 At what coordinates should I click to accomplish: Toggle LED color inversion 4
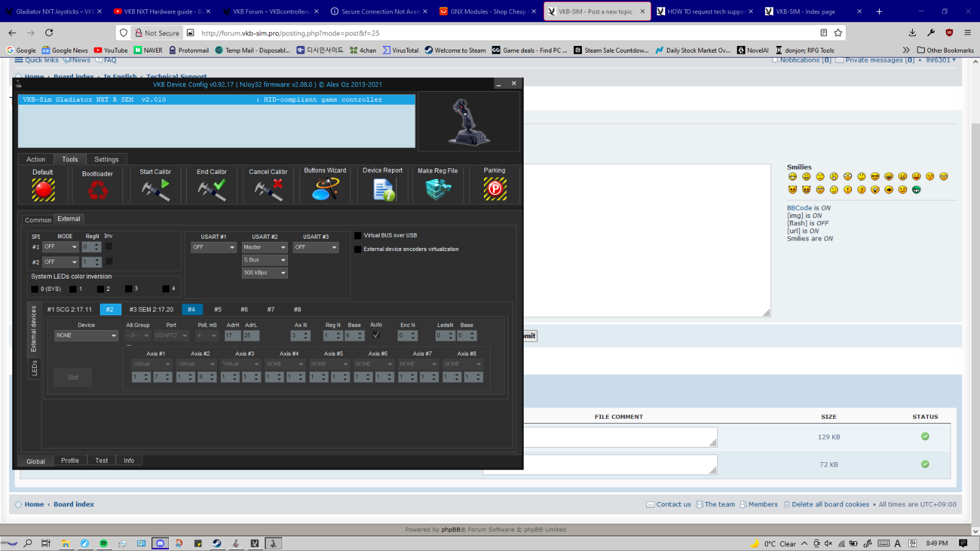point(166,288)
